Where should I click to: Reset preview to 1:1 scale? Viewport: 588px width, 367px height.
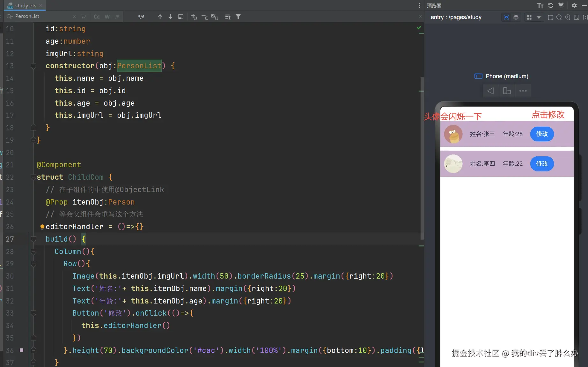pos(585,17)
